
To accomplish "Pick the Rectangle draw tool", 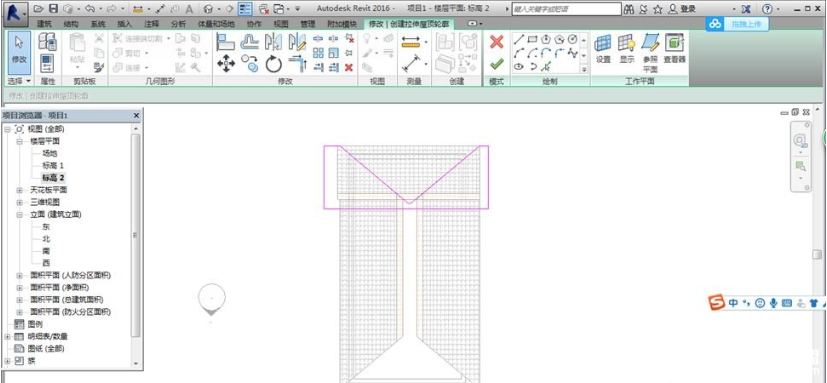I will [x=533, y=39].
